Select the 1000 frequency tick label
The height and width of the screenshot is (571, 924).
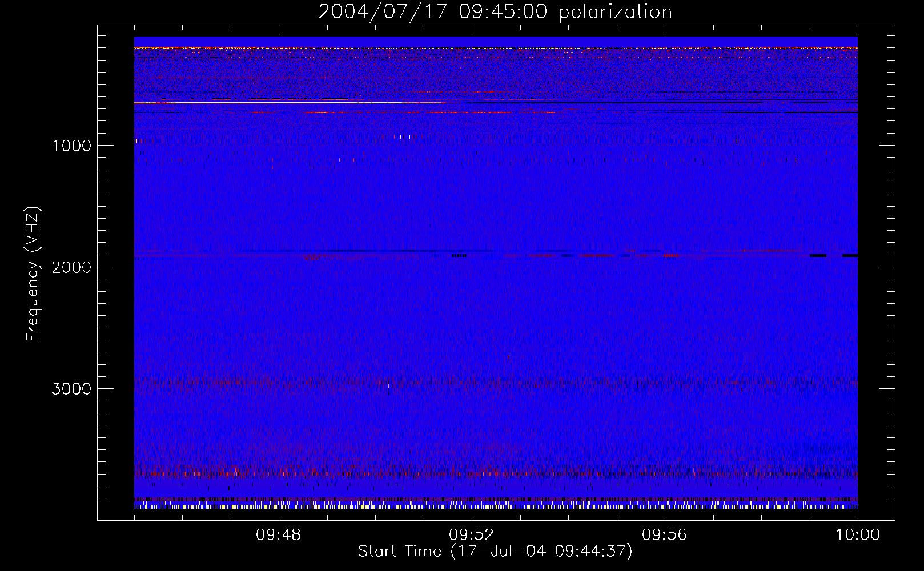(x=71, y=146)
